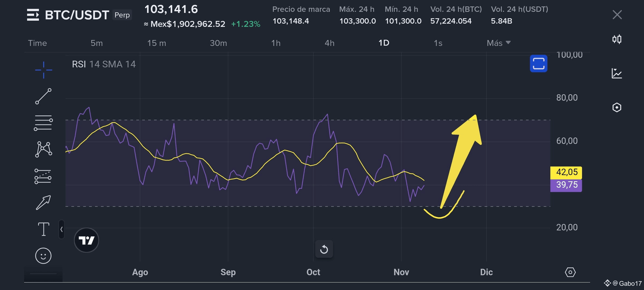
Task: Click the Mín. 24 h value 101,300.0
Action: 403,21
